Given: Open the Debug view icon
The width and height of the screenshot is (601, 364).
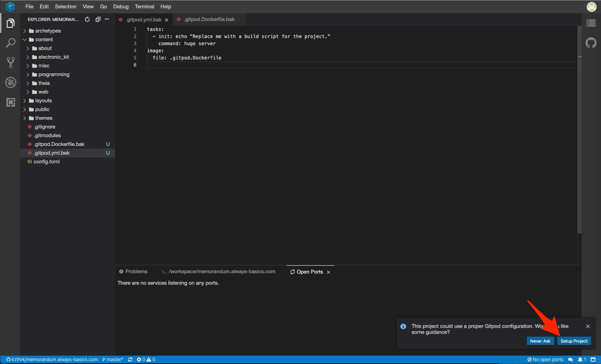Looking at the screenshot, I should point(11,82).
